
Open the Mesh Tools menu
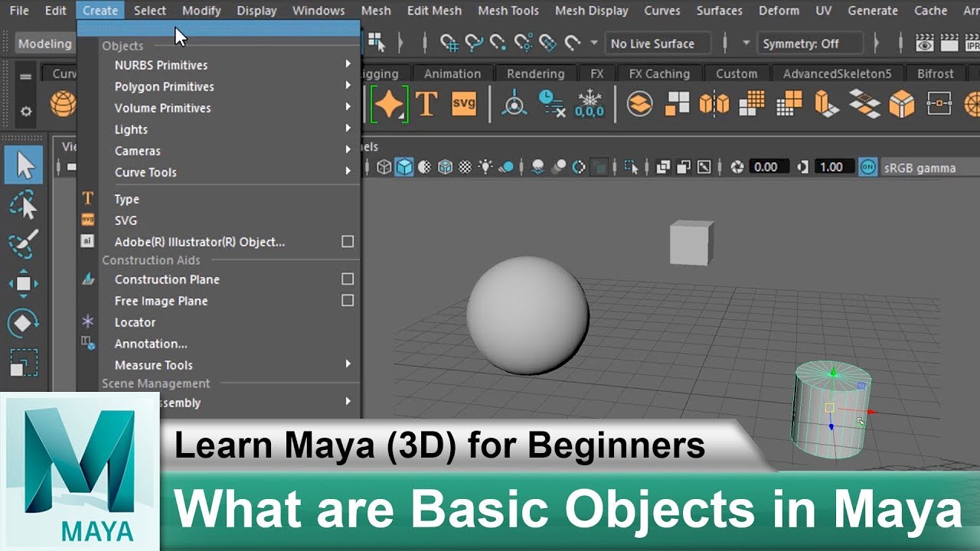tap(508, 11)
